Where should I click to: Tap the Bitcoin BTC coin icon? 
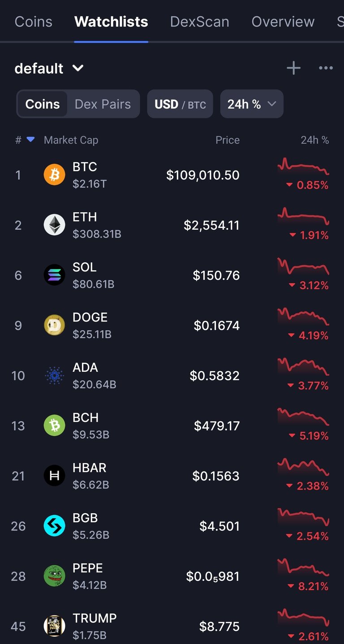54,175
